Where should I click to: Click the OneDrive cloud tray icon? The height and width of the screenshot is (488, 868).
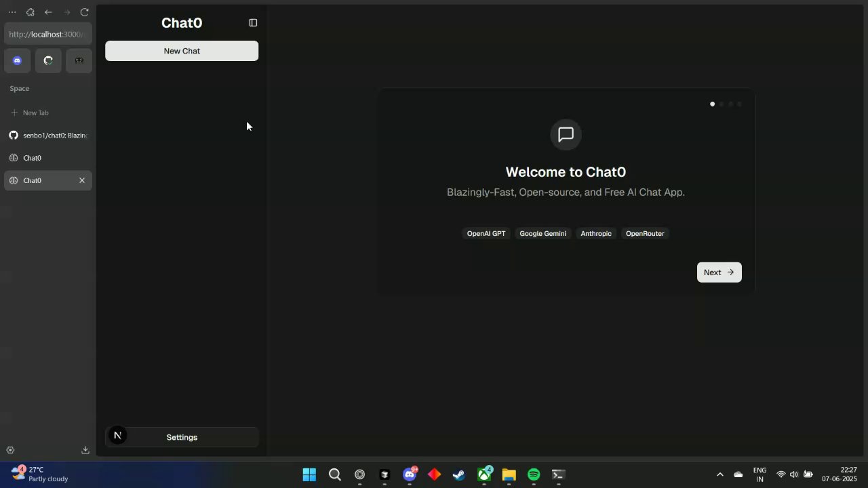point(738,474)
